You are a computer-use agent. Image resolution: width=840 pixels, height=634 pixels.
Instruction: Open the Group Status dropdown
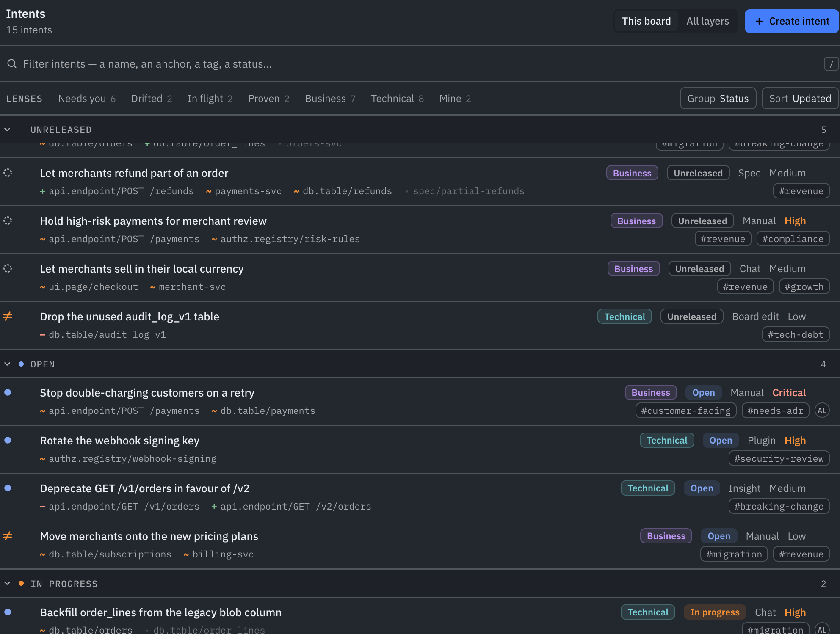point(718,99)
